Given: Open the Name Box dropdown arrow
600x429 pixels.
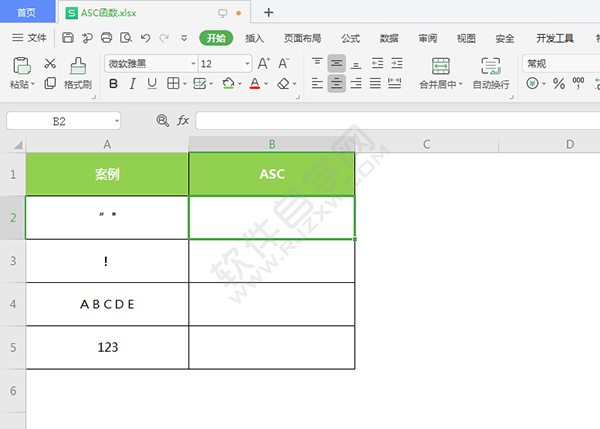Looking at the screenshot, I should coord(117,121).
